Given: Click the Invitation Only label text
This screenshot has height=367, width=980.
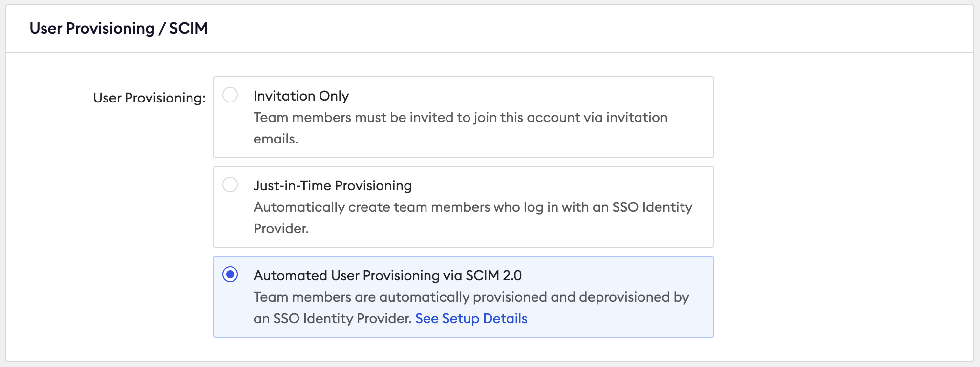Looking at the screenshot, I should [301, 96].
